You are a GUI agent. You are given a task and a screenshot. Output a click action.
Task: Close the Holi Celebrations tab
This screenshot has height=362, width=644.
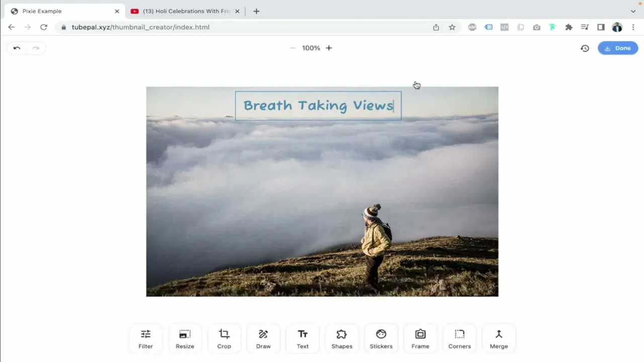237,11
